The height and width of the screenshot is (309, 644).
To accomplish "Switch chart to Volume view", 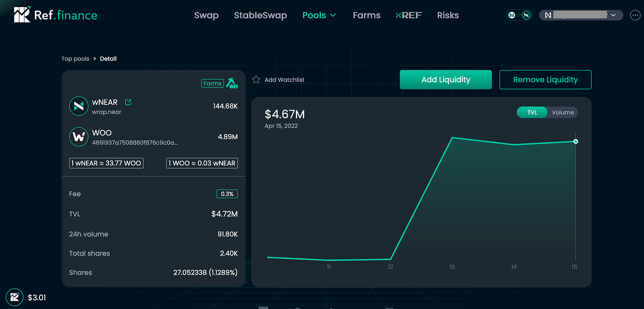I will pyautogui.click(x=563, y=112).
